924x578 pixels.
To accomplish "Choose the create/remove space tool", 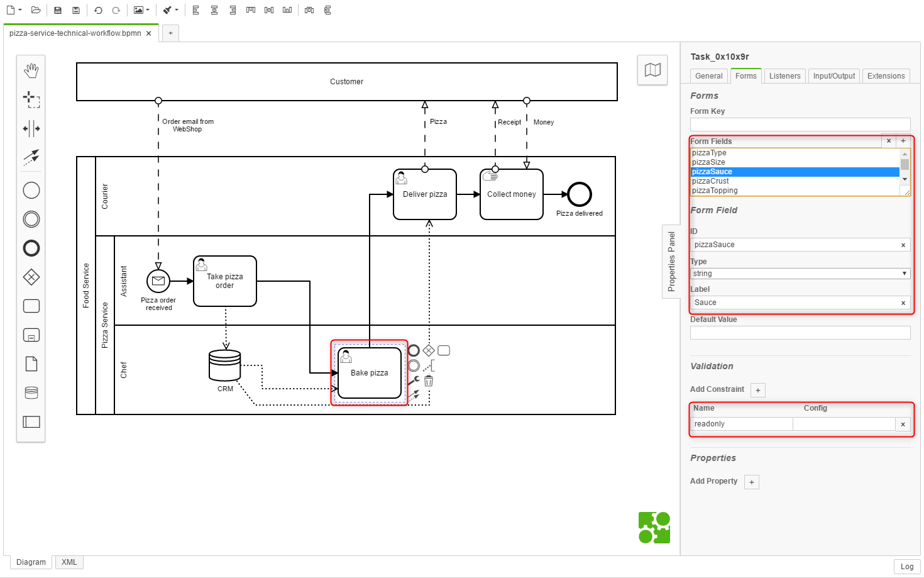I will coord(31,128).
